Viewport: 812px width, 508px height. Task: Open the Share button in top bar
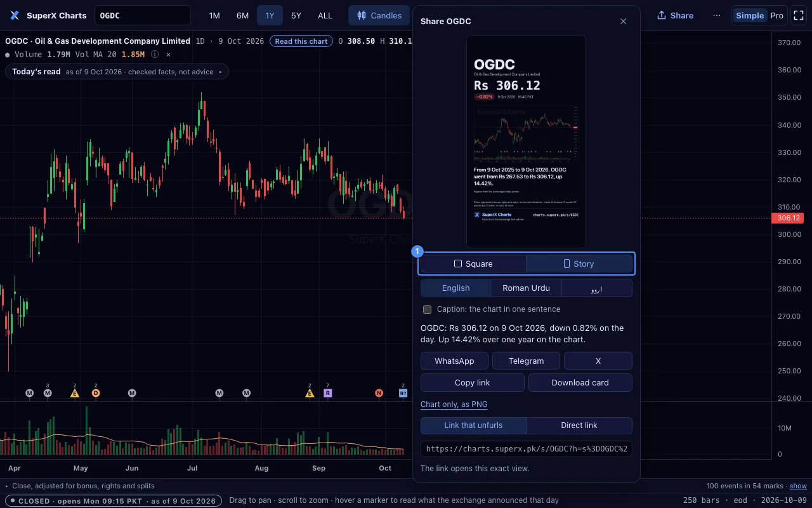tap(675, 15)
